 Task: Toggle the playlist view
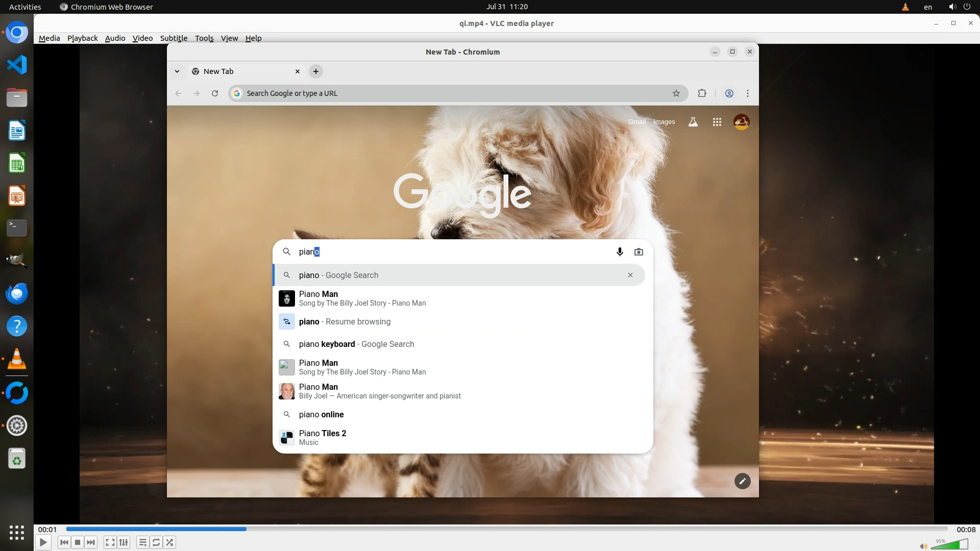coord(143,542)
